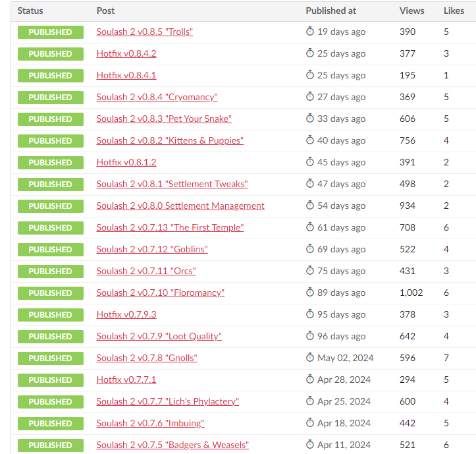Click the Likes column header

coord(454,11)
